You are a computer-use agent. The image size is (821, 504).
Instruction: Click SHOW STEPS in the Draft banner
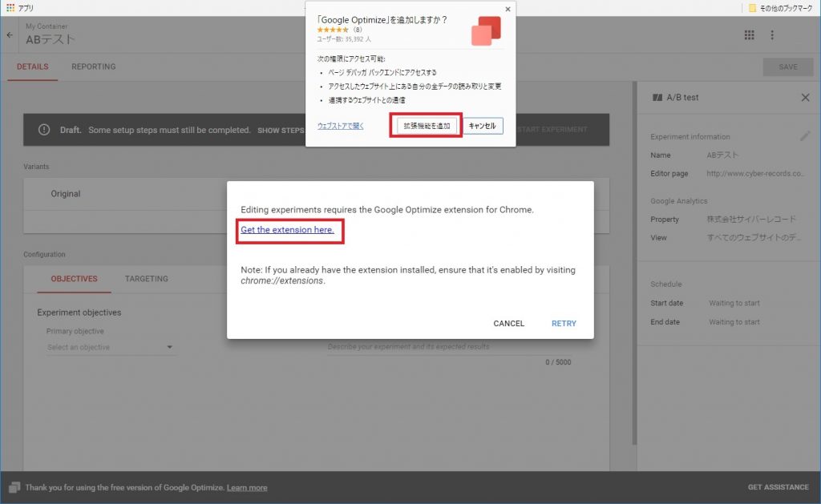[x=281, y=131]
